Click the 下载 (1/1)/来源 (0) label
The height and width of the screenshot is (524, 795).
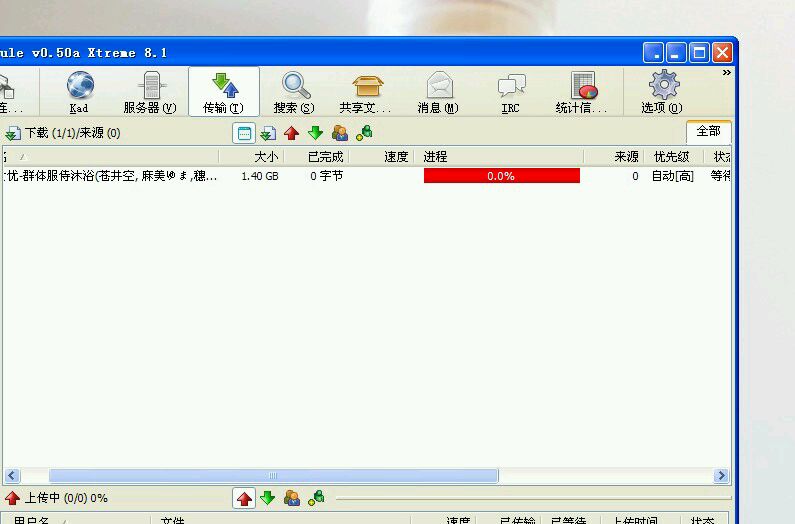point(73,133)
